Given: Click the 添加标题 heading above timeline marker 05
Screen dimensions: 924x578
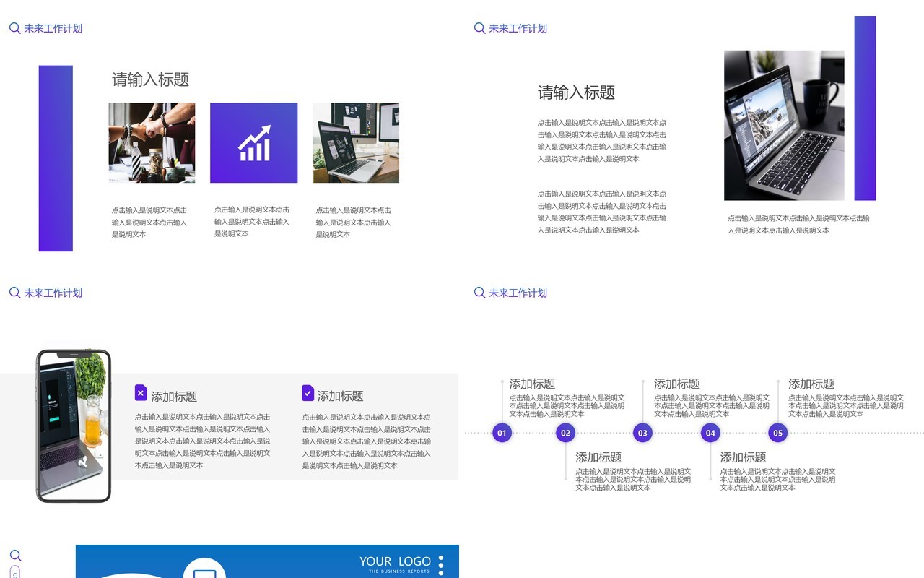Looking at the screenshot, I should (x=811, y=384).
